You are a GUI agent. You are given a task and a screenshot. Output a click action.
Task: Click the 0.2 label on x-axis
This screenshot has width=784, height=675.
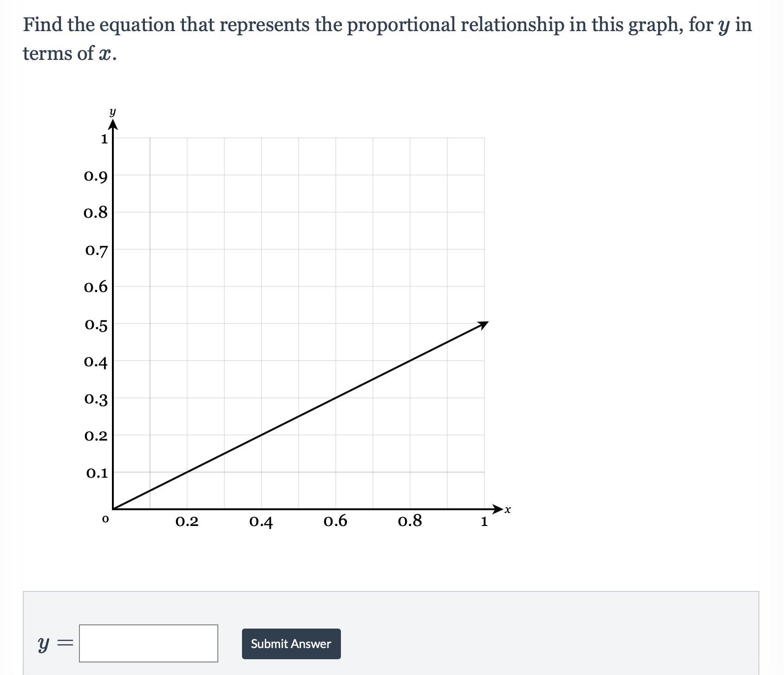point(187,522)
